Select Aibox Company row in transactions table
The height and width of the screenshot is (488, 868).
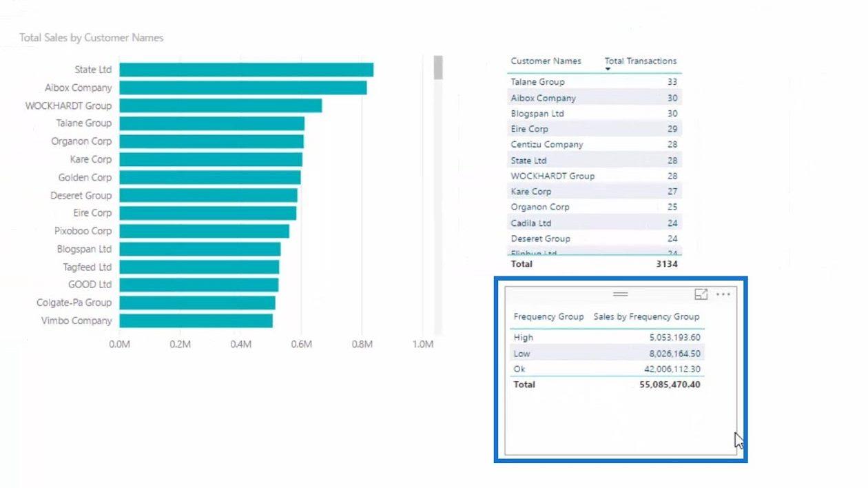(595, 98)
